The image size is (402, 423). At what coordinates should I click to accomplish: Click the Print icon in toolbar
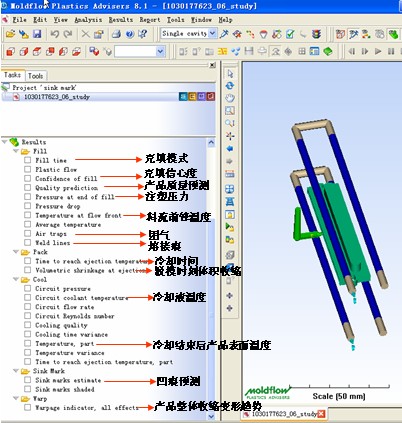(116, 34)
